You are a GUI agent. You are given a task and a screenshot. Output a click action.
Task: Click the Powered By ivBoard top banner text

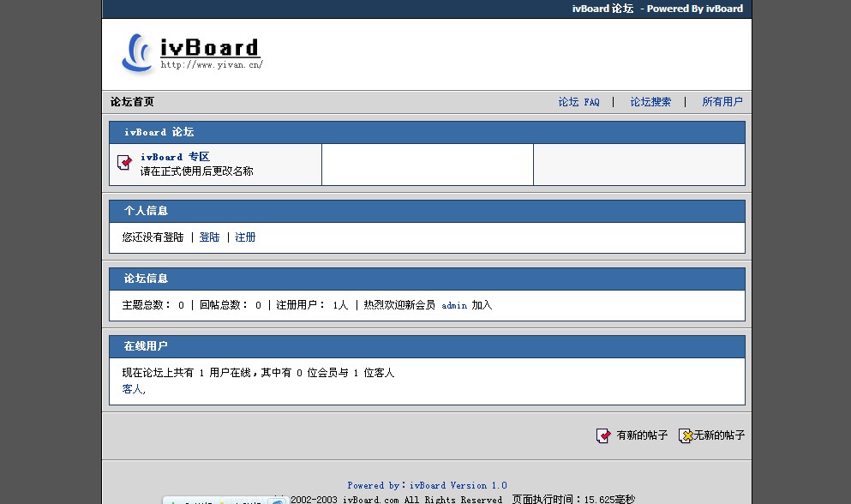(695, 9)
